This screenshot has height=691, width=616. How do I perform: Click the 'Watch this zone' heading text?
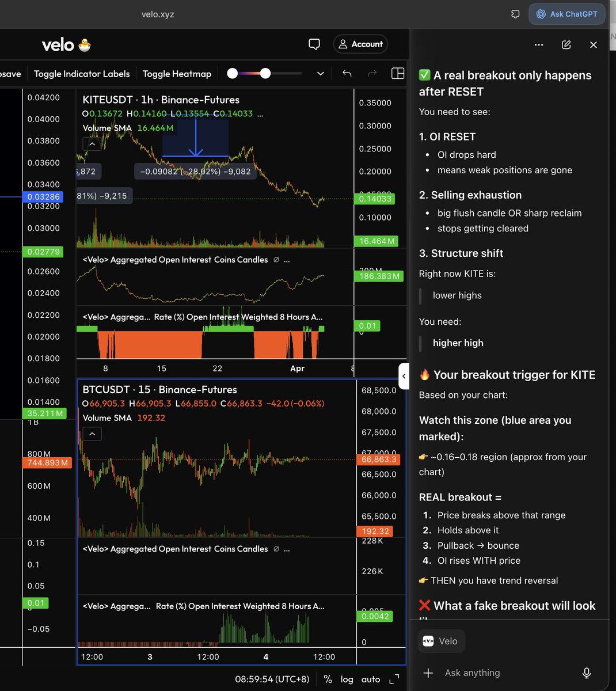[x=495, y=428]
